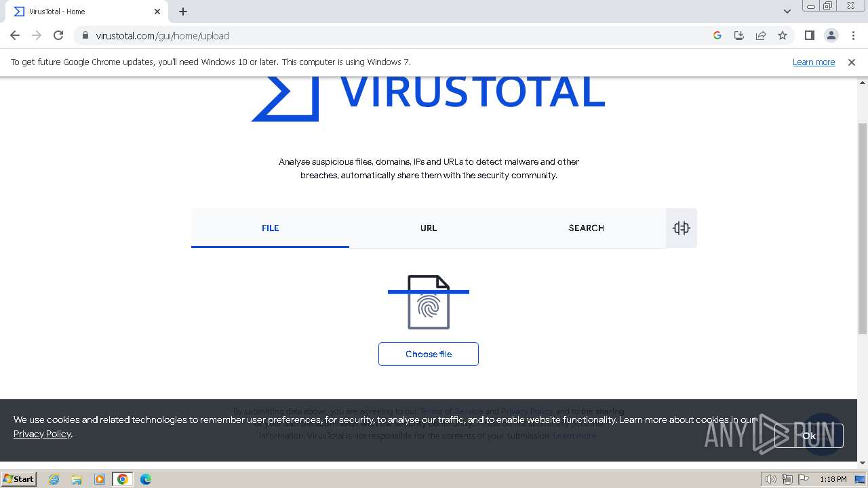Switch to the URL tab

click(x=429, y=228)
